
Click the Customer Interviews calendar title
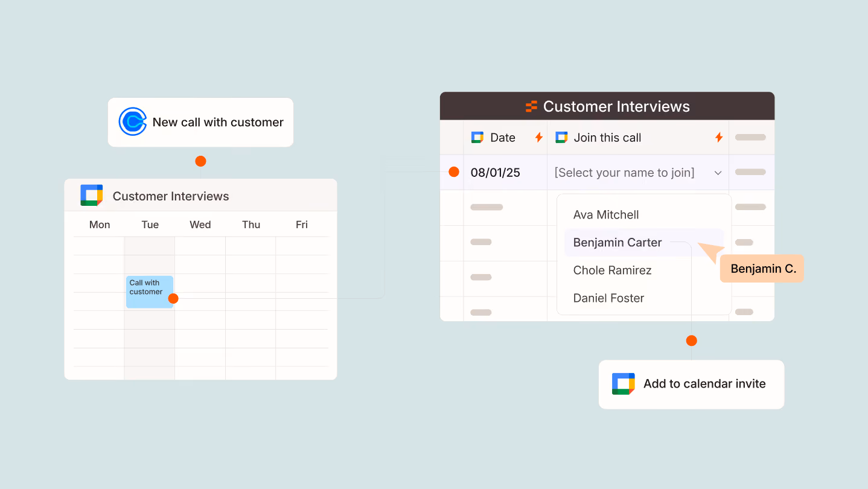pyautogui.click(x=171, y=196)
